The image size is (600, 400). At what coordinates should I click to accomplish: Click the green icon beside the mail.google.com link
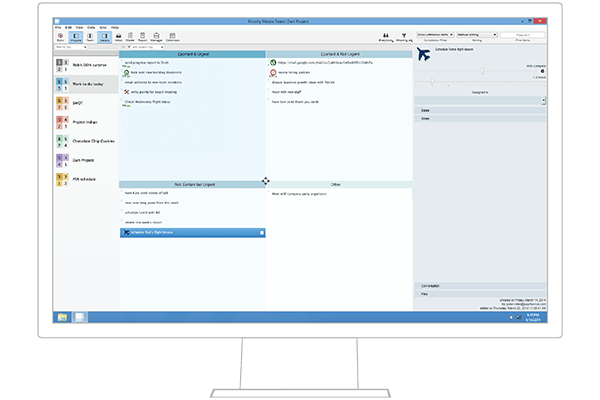tap(273, 62)
